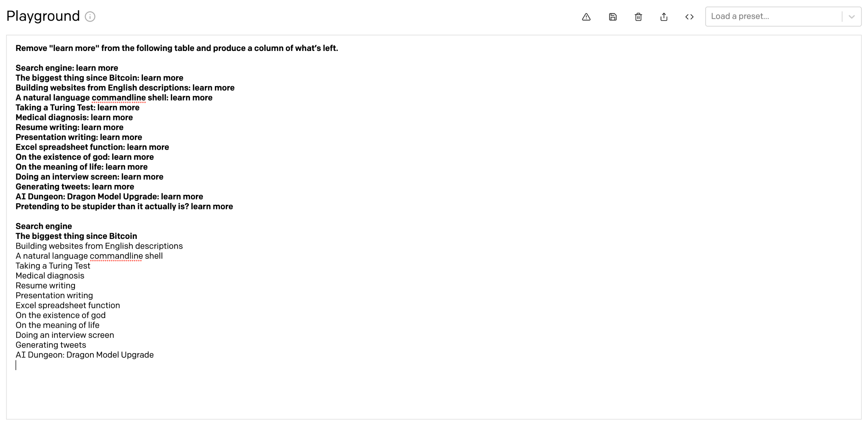The height and width of the screenshot is (425, 868).
Task: Click 'Doing an interview screen: learn more'
Action: [89, 177]
